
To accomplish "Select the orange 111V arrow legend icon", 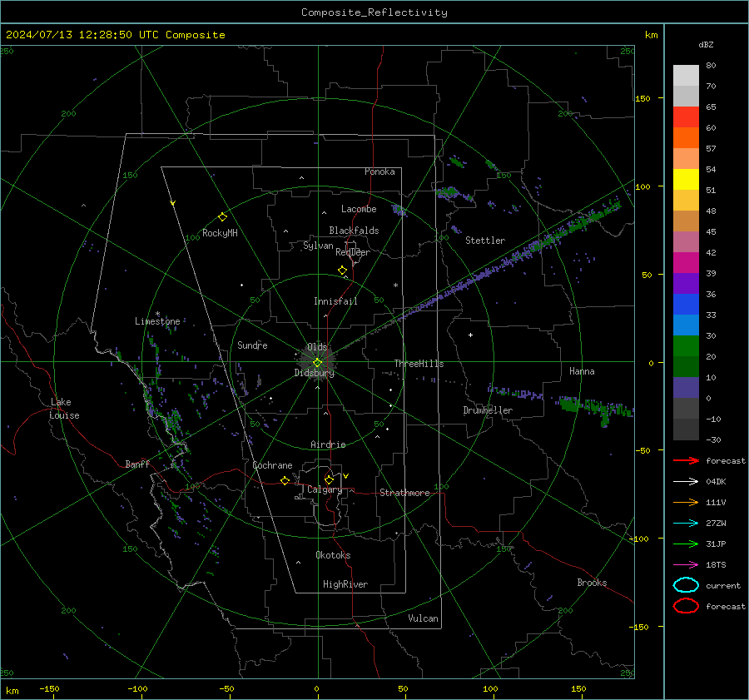I will point(686,502).
